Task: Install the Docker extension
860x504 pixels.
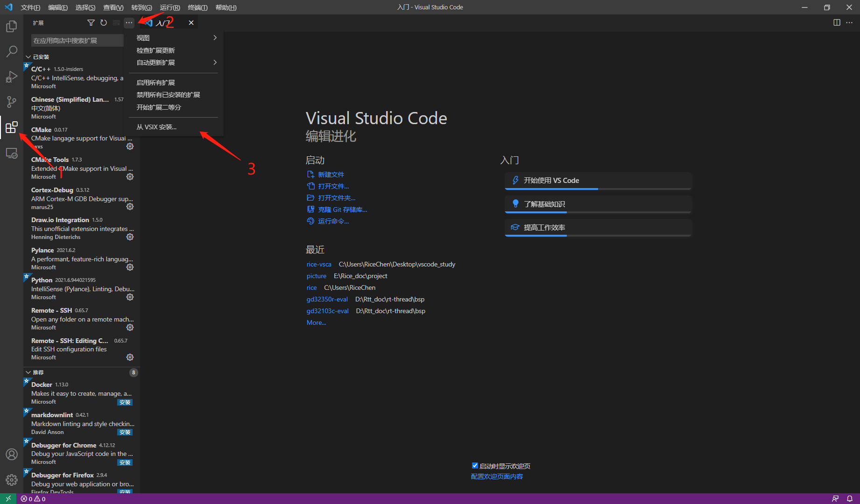Action: pyautogui.click(x=125, y=402)
